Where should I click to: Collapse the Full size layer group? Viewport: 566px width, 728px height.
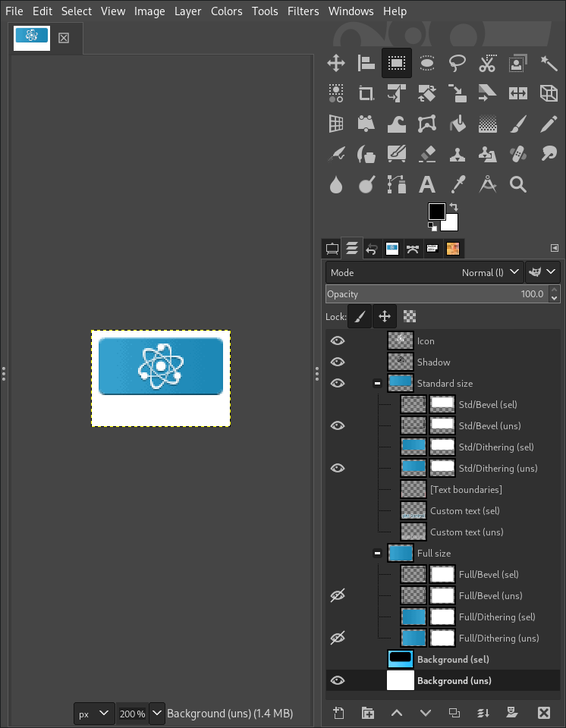coord(377,554)
